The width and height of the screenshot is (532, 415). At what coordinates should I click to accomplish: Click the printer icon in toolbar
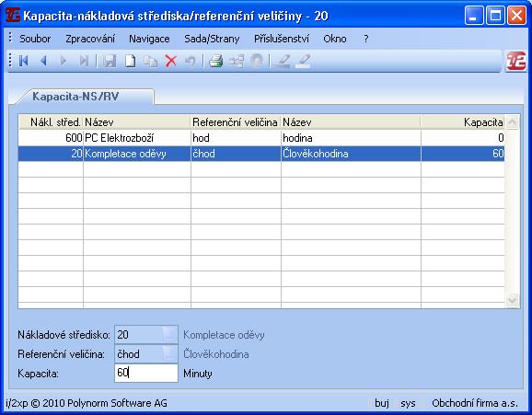point(215,61)
